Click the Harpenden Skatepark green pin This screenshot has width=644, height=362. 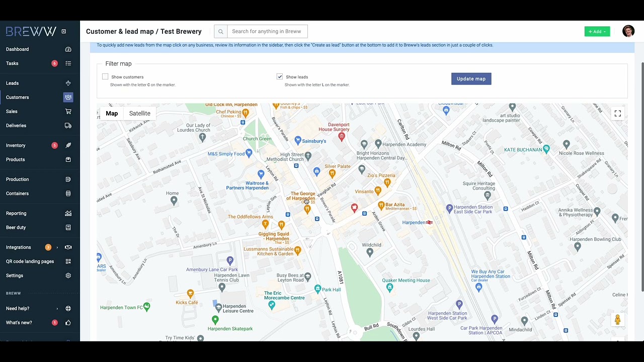pyautogui.click(x=215, y=319)
